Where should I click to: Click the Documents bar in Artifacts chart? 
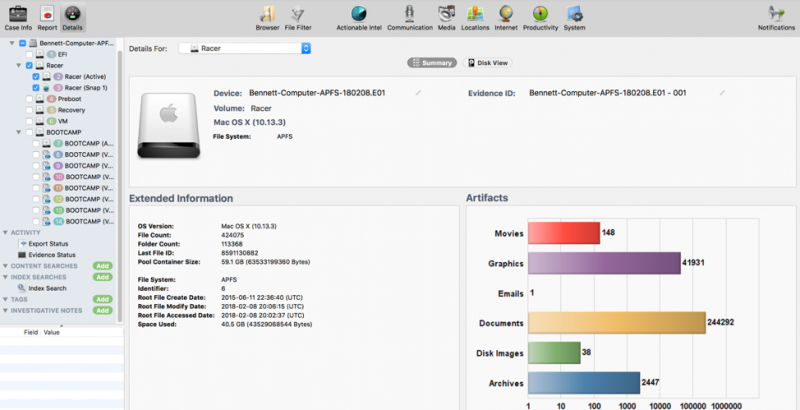pos(617,322)
